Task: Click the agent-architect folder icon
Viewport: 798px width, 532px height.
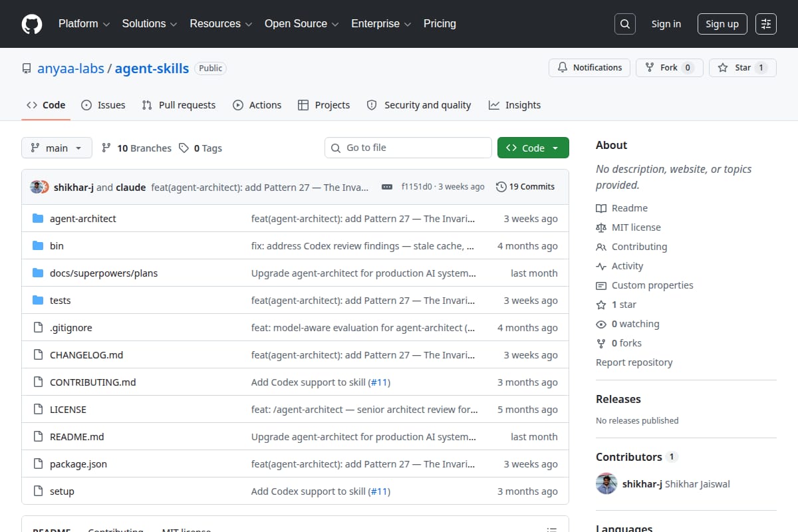Action: coord(38,219)
